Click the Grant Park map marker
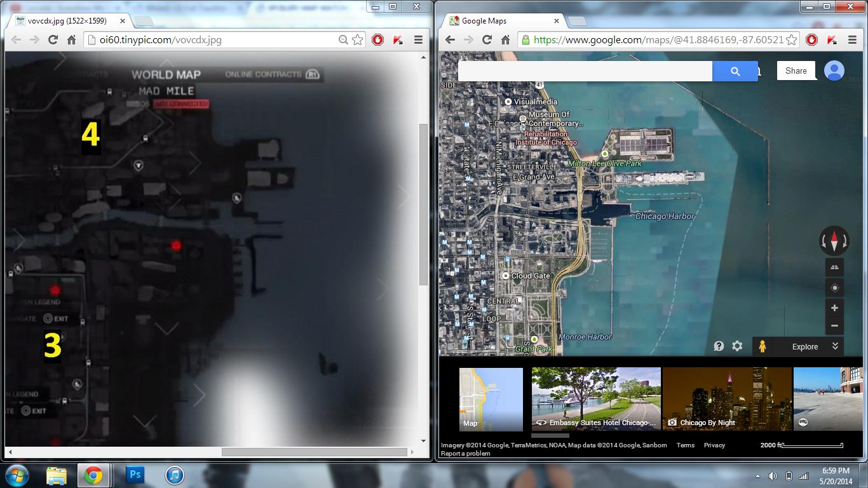868x488 pixels. [x=534, y=340]
